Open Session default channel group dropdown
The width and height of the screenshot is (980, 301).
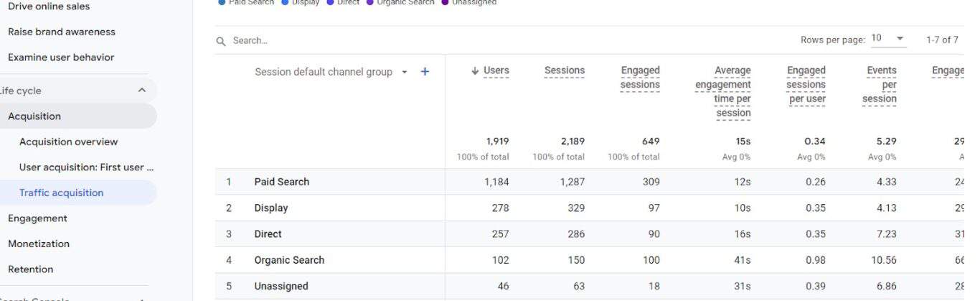[x=405, y=73]
